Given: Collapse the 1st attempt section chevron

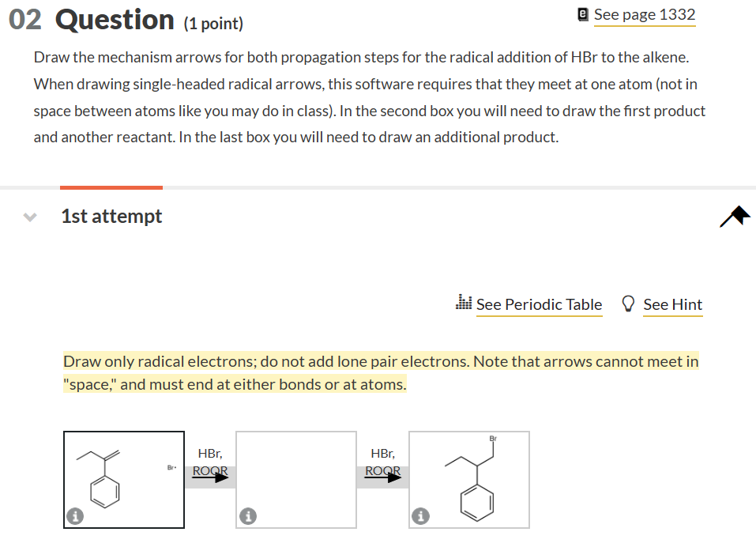Looking at the screenshot, I should pyautogui.click(x=29, y=216).
